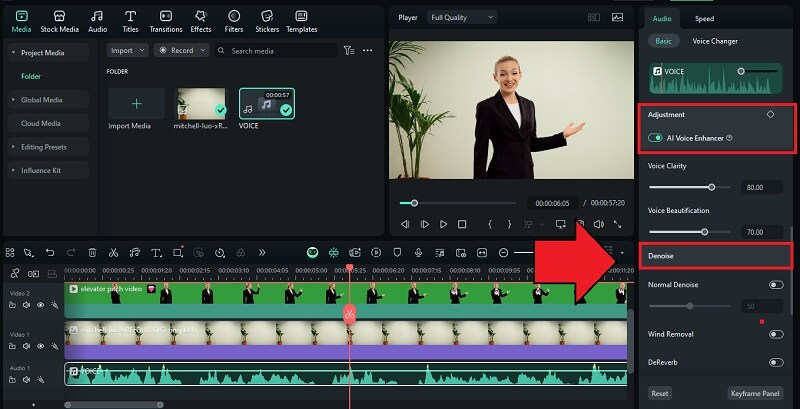Set mark out point with right brace
Viewport: 800px width, 409px height.
click(509, 224)
